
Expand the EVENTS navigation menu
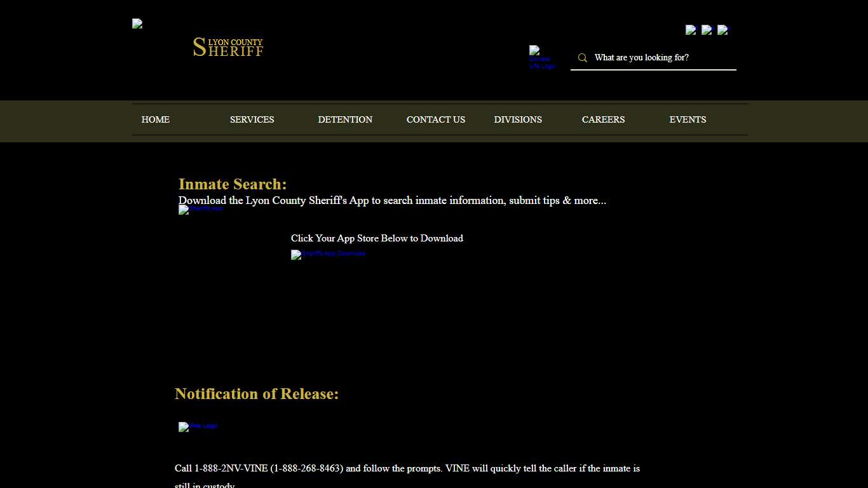tap(688, 119)
